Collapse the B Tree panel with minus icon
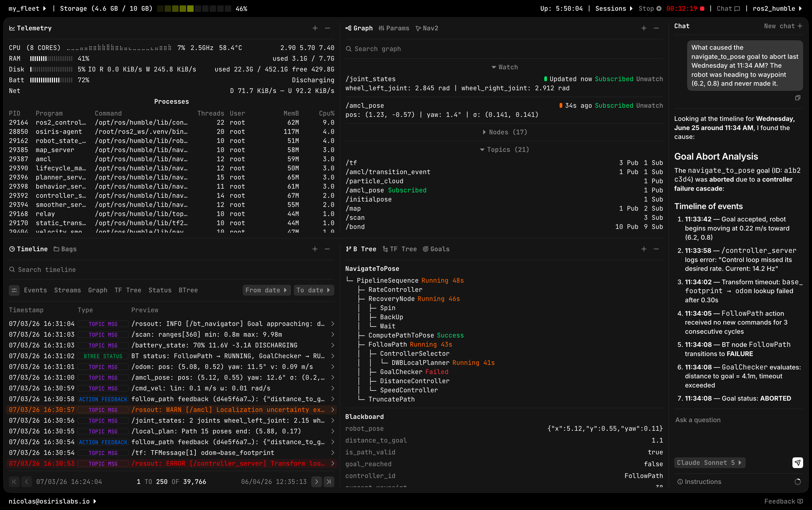 (656, 249)
